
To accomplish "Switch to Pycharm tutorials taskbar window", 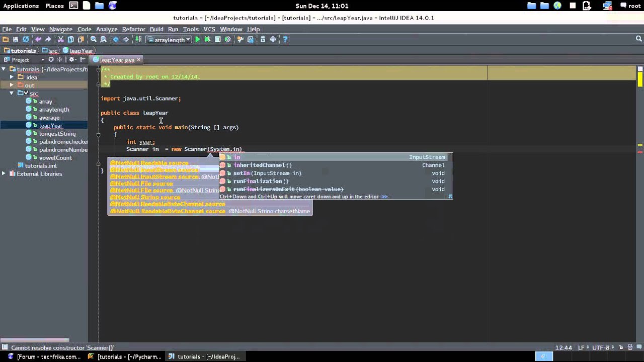I will tap(125, 356).
